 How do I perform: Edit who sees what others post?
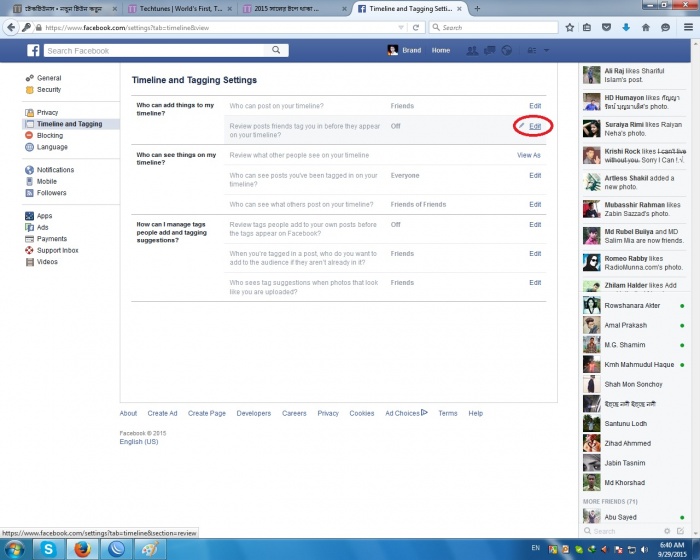click(535, 205)
